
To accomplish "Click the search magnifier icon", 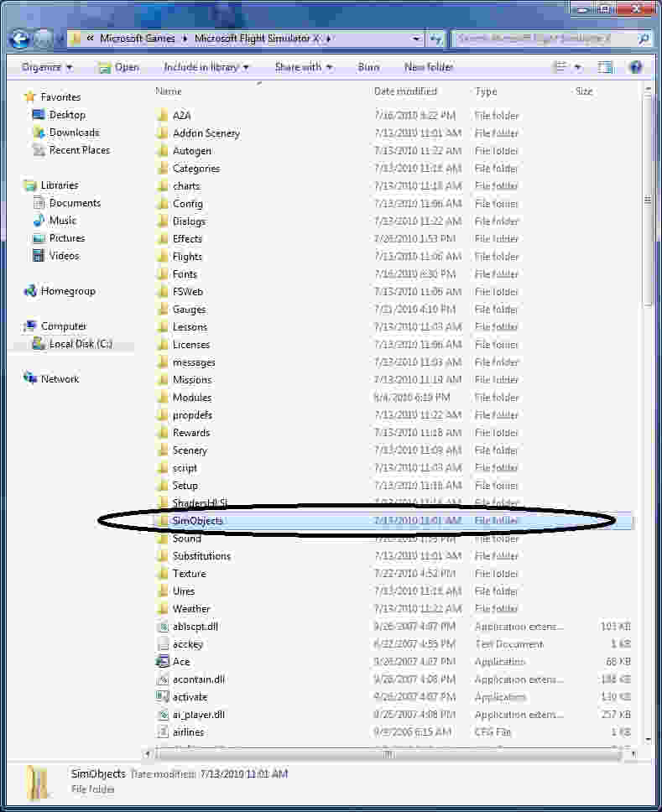I will (644, 39).
